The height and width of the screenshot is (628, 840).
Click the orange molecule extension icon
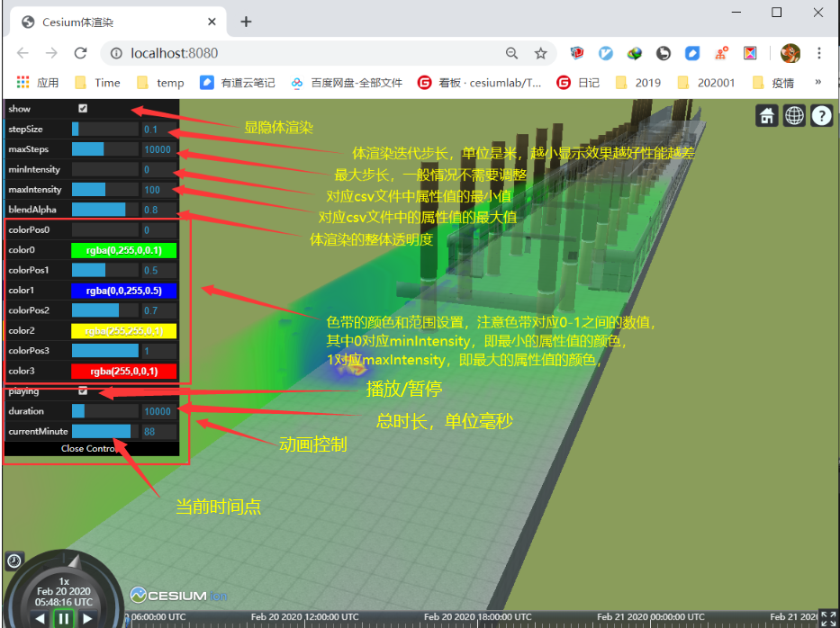click(721, 53)
